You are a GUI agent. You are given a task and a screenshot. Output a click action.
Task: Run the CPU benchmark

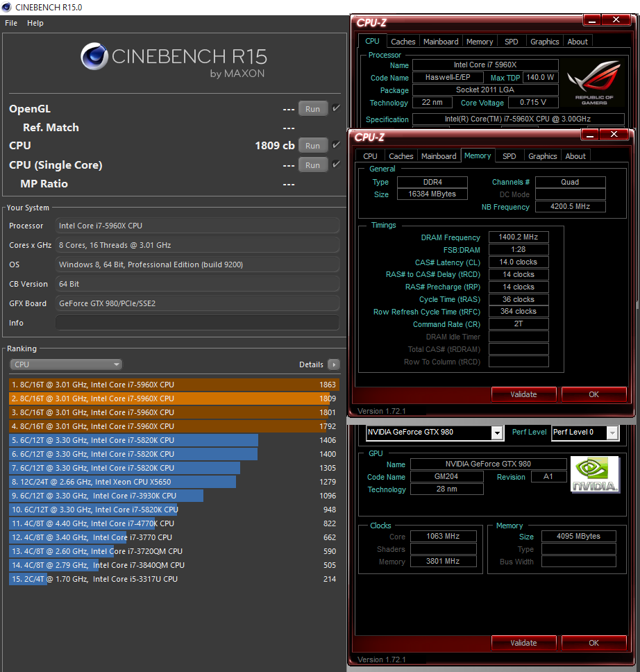(313, 146)
